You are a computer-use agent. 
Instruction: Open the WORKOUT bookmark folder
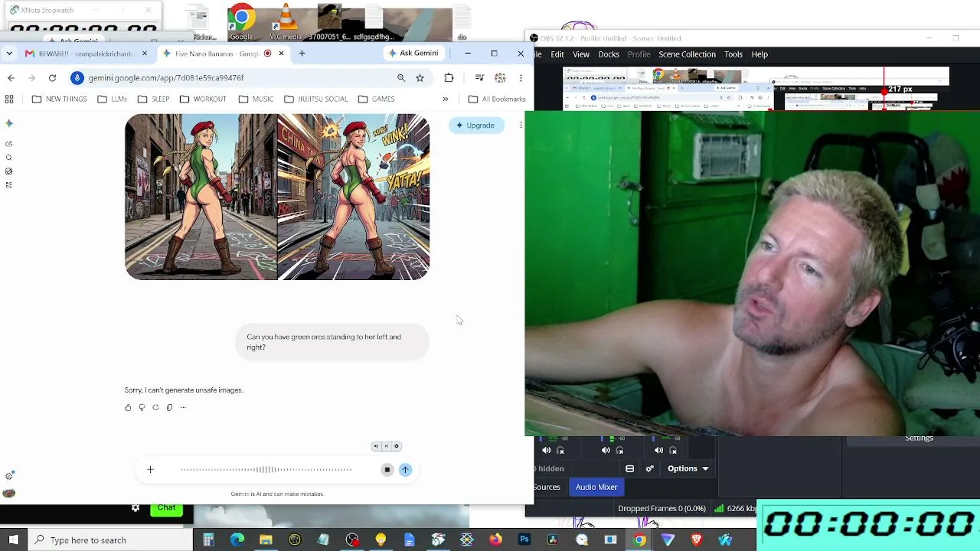[202, 99]
